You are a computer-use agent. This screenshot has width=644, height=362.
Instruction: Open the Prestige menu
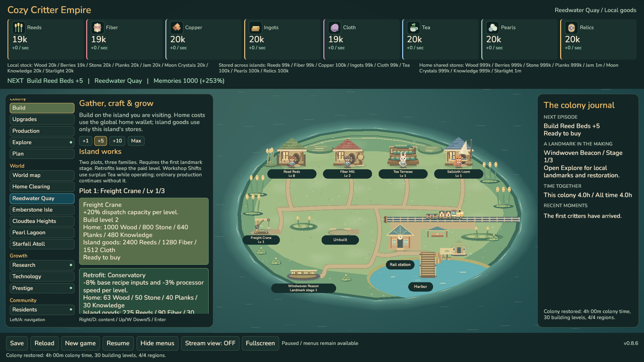42,288
